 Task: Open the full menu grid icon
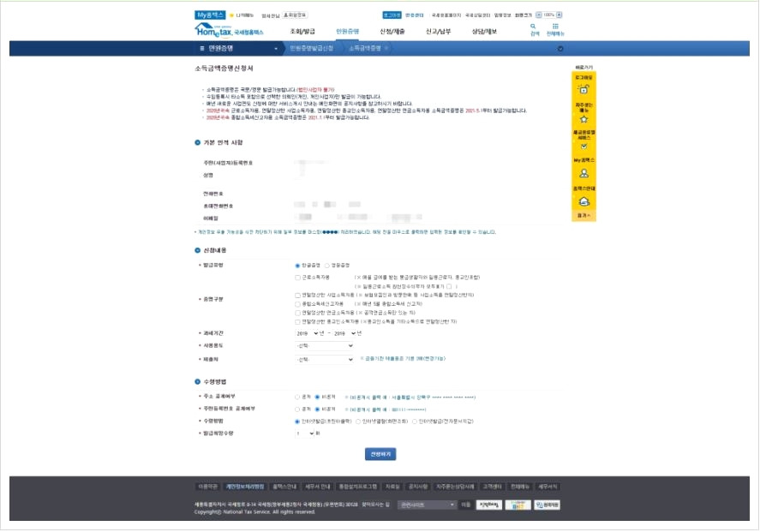click(555, 27)
